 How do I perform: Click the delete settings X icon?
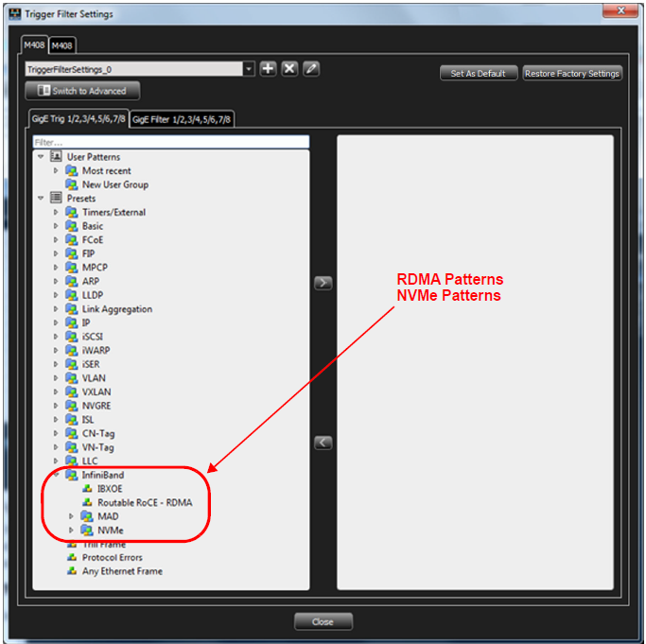pos(289,69)
